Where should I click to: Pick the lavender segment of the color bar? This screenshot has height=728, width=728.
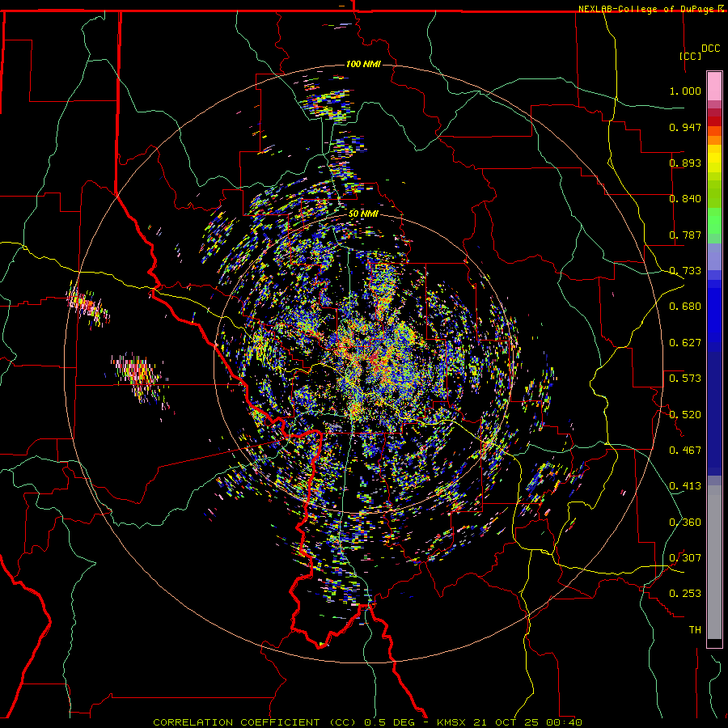pos(714,256)
